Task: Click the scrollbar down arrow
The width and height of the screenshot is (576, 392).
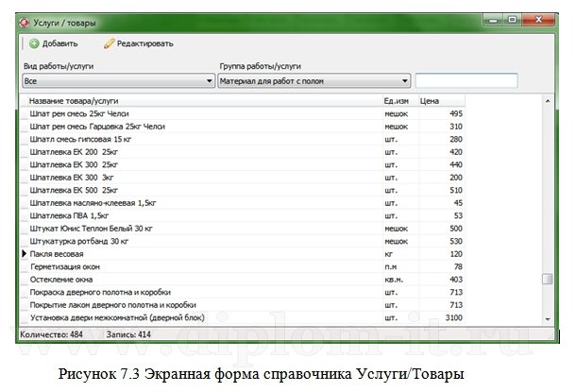Action: 548,319
